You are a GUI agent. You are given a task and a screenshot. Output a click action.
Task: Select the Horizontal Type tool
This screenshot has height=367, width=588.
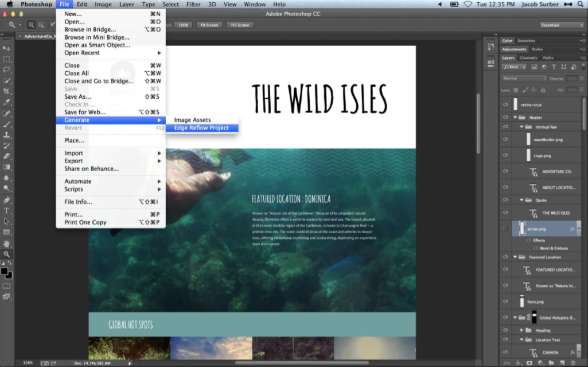(x=7, y=211)
